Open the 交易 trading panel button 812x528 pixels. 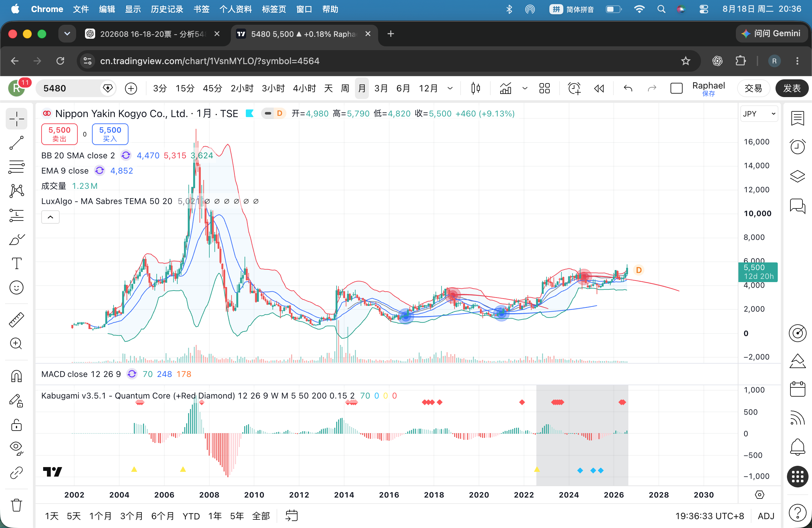pos(753,89)
